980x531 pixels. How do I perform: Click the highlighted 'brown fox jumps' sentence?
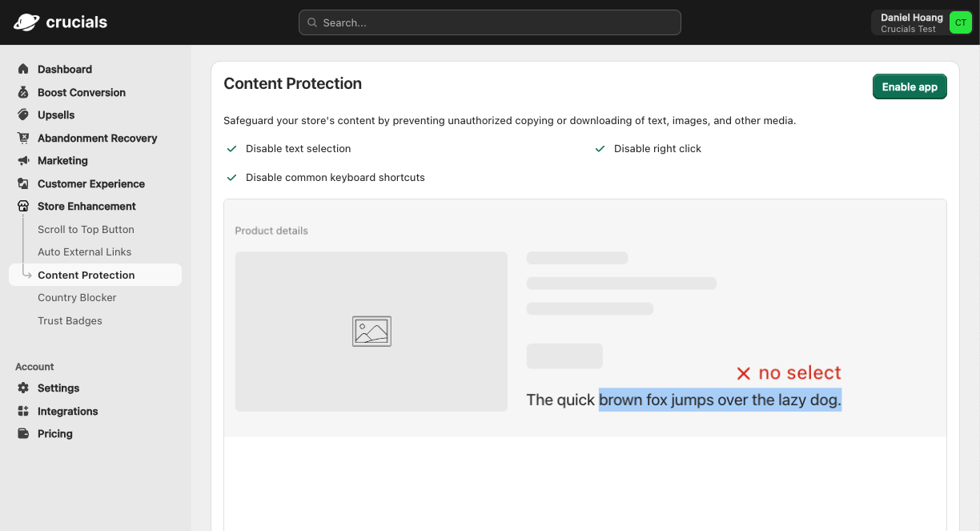coord(720,400)
